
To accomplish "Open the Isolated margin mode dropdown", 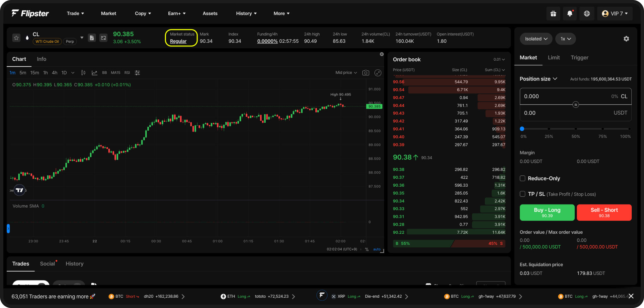I will click(536, 39).
